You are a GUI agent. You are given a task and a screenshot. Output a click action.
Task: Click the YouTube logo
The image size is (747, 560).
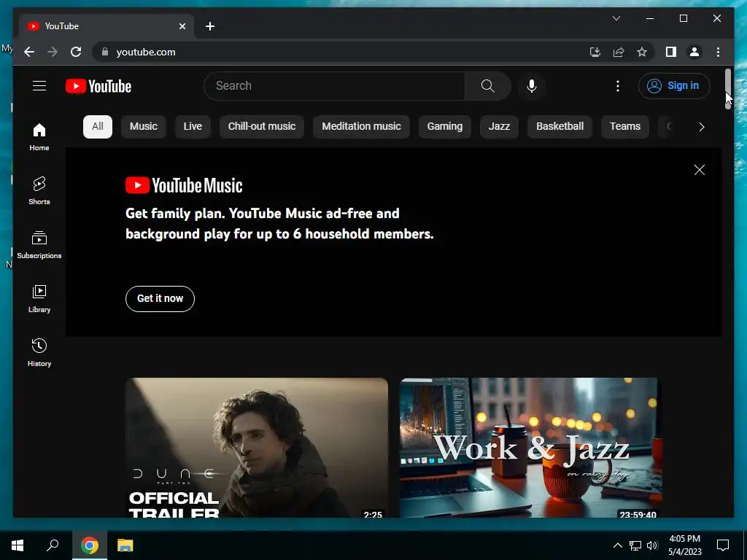(98, 86)
